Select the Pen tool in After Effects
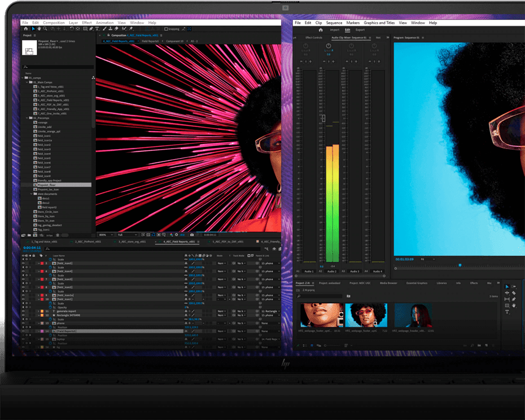The image size is (525, 420). (91, 29)
